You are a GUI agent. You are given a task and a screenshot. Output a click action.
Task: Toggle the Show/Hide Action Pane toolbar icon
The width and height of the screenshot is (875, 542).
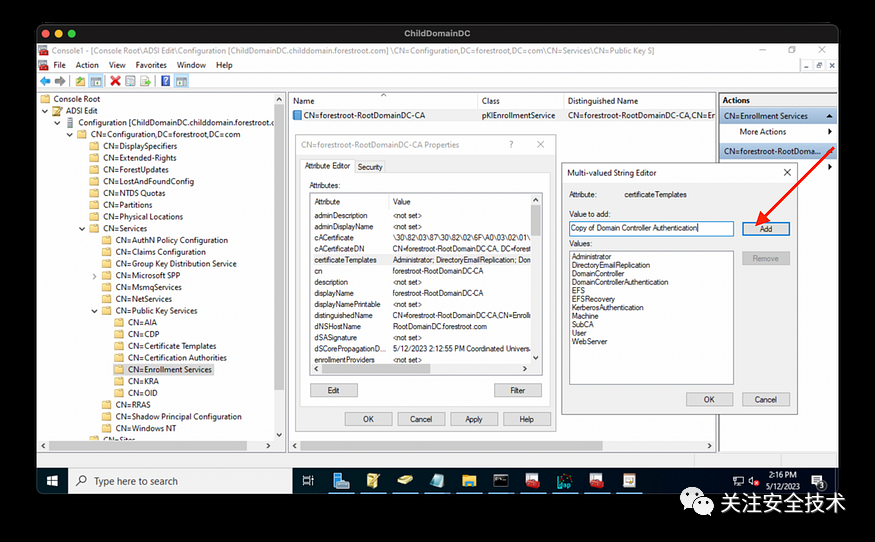181,81
